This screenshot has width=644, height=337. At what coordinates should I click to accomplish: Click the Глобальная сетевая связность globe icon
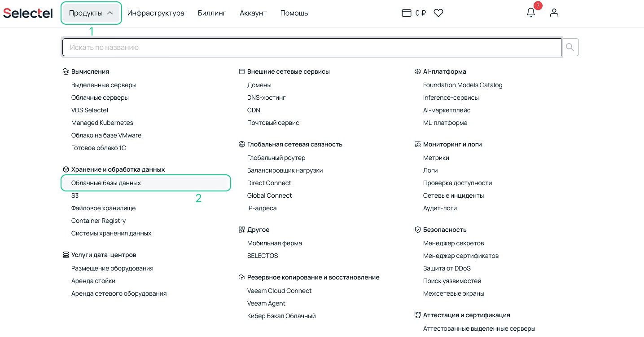[242, 144]
